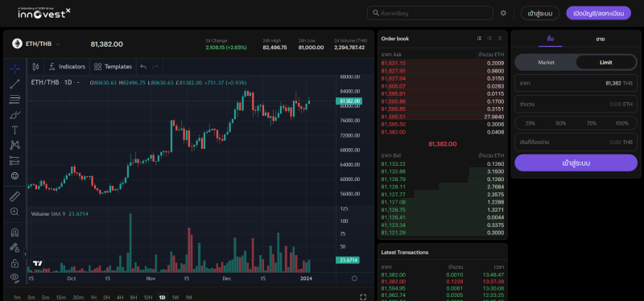Show both asks and bids order book view
This screenshot has width=644, height=301.
(479, 38)
